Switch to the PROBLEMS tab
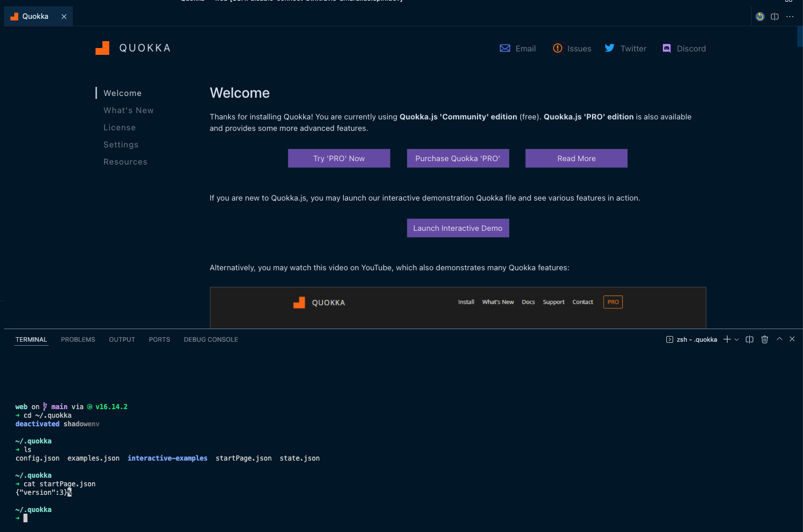 coord(78,339)
